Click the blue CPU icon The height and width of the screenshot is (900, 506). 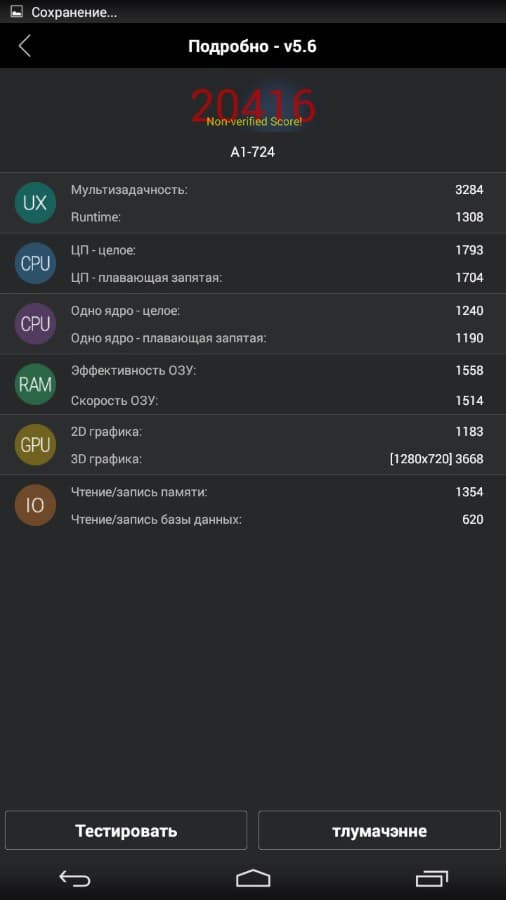coord(35,263)
